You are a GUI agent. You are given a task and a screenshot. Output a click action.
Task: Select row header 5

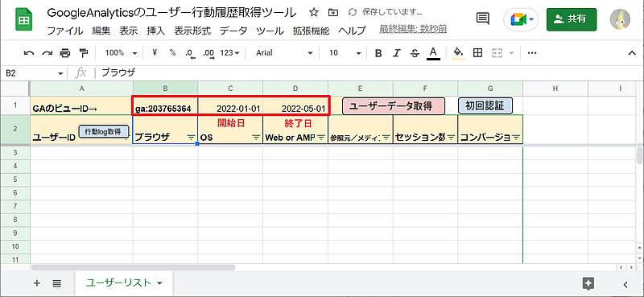[x=15, y=179]
